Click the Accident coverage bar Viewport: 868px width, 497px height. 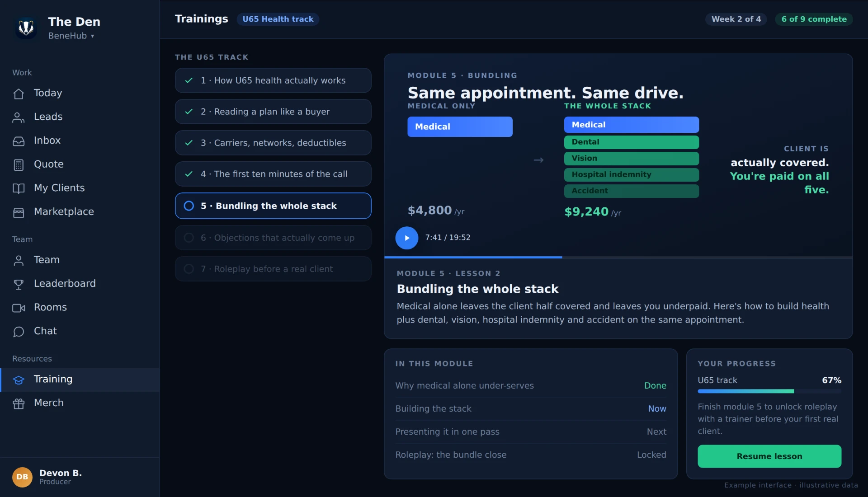coord(632,191)
